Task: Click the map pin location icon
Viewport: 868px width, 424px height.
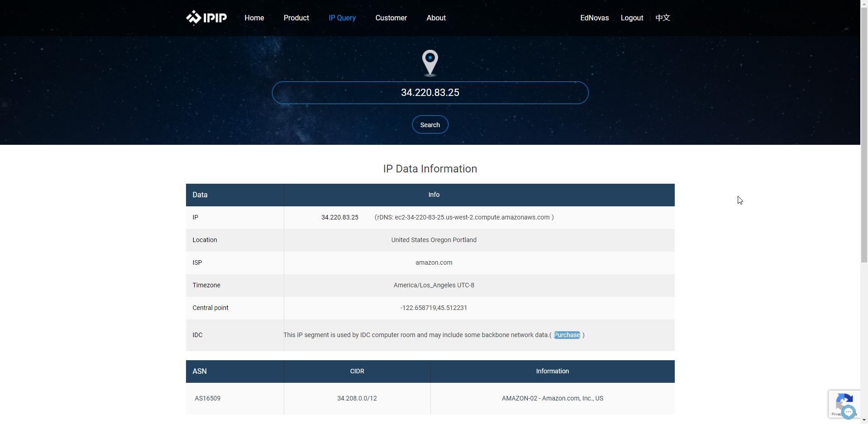Action: [x=430, y=63]
